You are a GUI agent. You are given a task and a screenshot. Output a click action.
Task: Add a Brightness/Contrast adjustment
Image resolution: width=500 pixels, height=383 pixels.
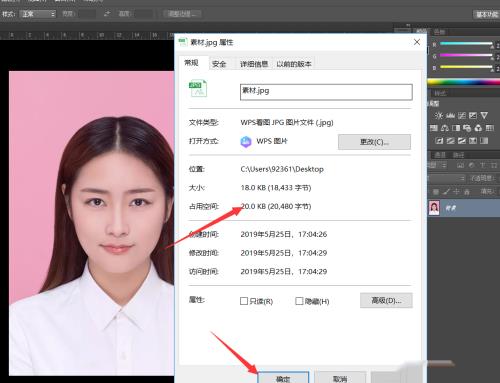click(x=439, y=115)
